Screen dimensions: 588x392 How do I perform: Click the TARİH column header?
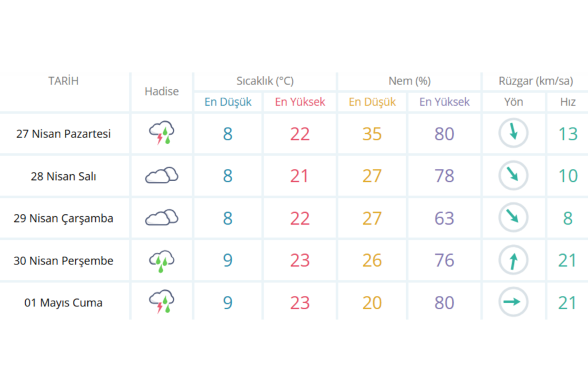click(x=63, y=81)
